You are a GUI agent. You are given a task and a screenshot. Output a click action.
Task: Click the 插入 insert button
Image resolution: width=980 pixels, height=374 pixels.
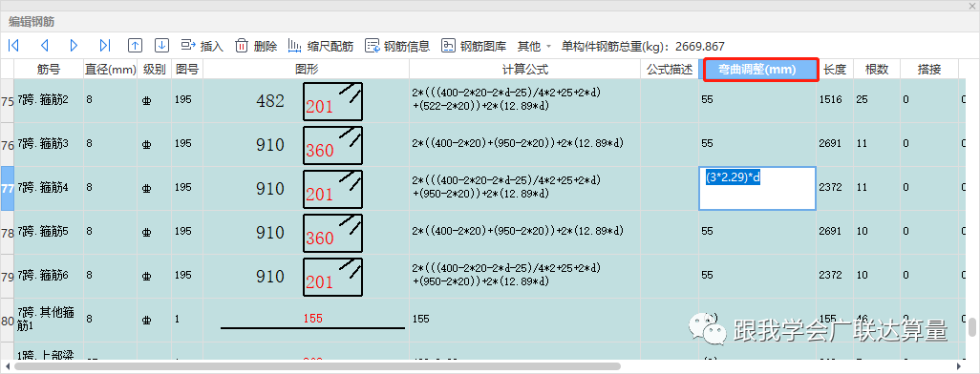tap(202, 46)
